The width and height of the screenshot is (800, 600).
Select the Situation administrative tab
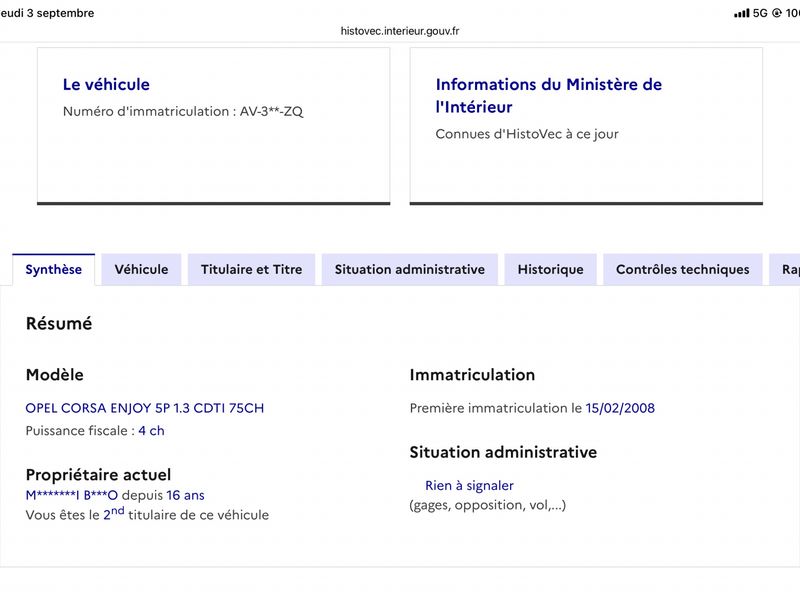[x=410, y=269]
